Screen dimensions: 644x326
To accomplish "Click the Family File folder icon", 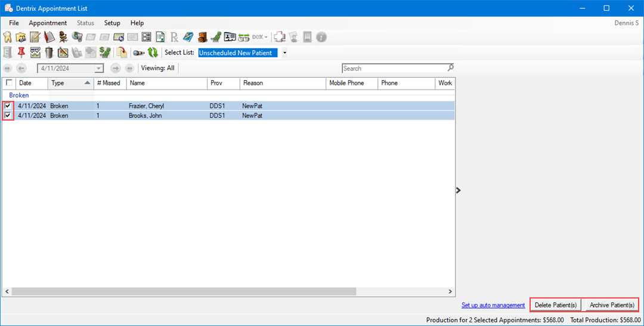I will coord(21,37).
